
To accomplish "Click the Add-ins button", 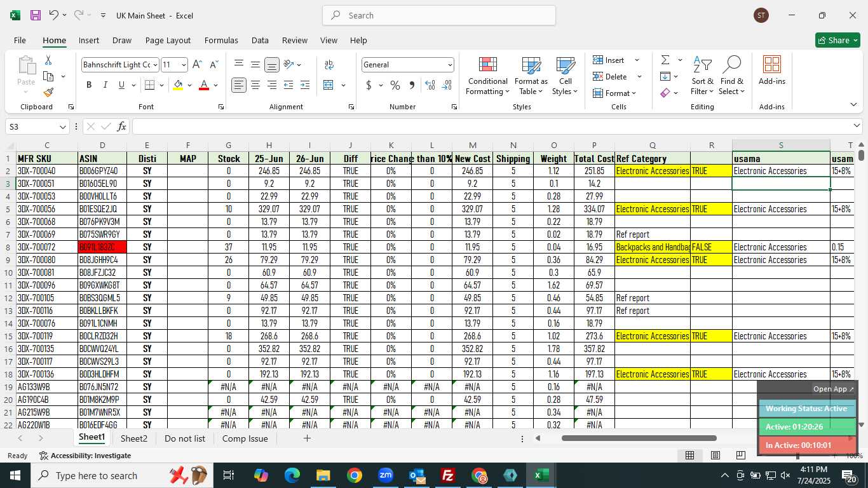I will (x=771, y=71).
